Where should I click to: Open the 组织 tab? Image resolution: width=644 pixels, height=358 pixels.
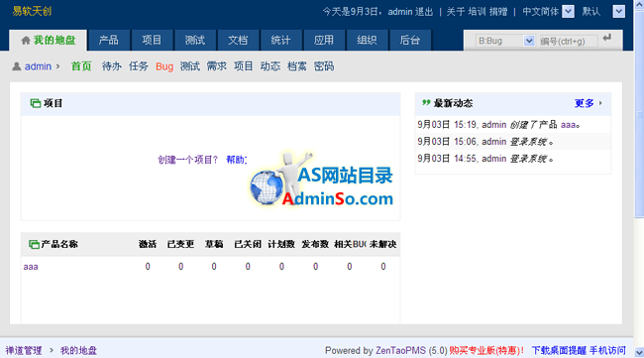367,40
